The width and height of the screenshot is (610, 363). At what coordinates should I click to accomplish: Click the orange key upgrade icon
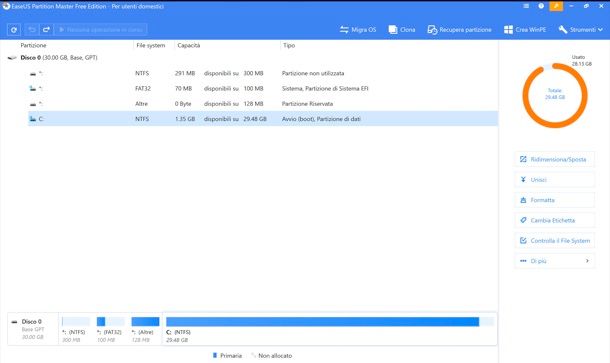[556, 6]
